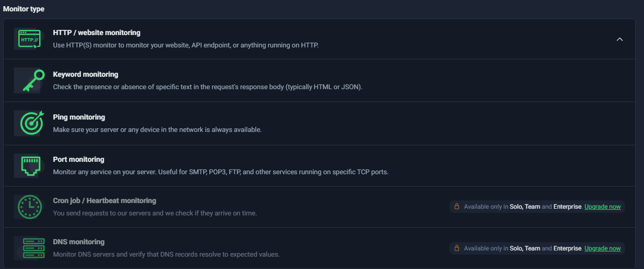The width and height of the screenshot is (644, 269).
Task: Click the HTTP website monitoring browser icon
Action: pyautogui.click(x=29, y=39)
